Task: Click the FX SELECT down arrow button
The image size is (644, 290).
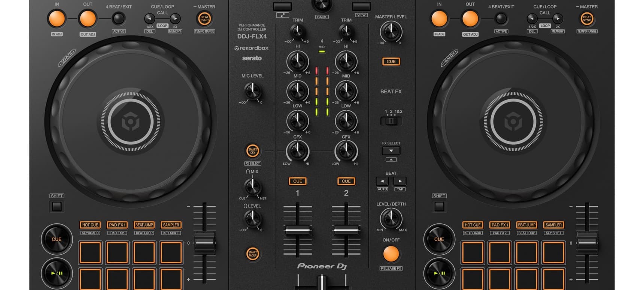Action: click(391, 151)
